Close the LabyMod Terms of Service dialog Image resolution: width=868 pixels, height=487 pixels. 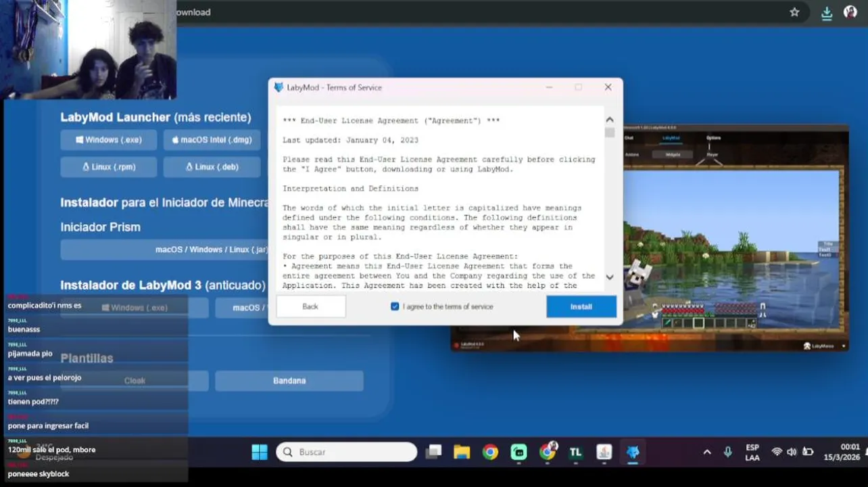608,87
